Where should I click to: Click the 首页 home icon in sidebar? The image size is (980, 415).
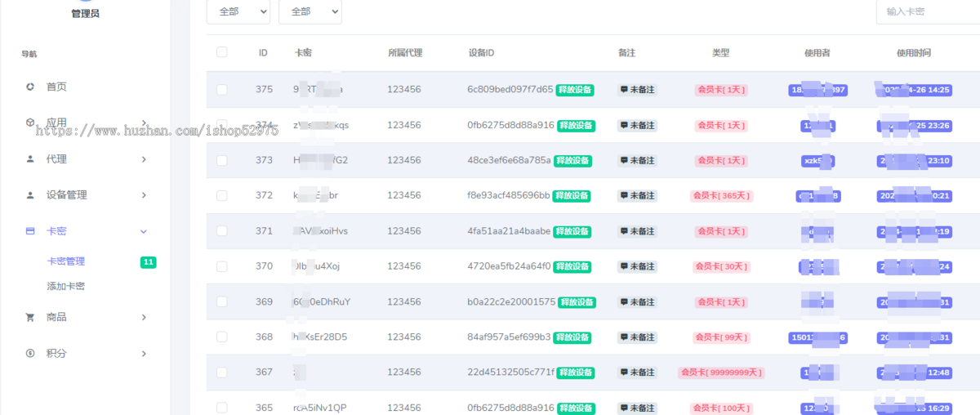pyautogui.click(x=30, y=87)
